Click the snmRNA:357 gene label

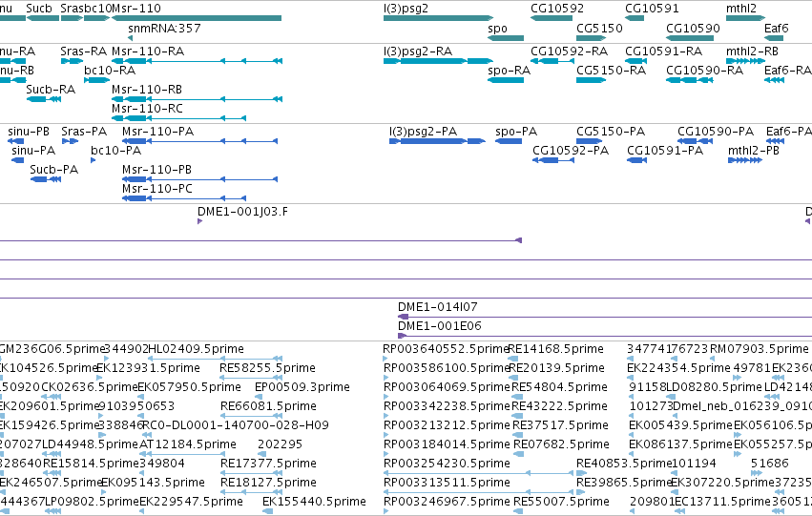pyautogui.click(x=164, y=28)
